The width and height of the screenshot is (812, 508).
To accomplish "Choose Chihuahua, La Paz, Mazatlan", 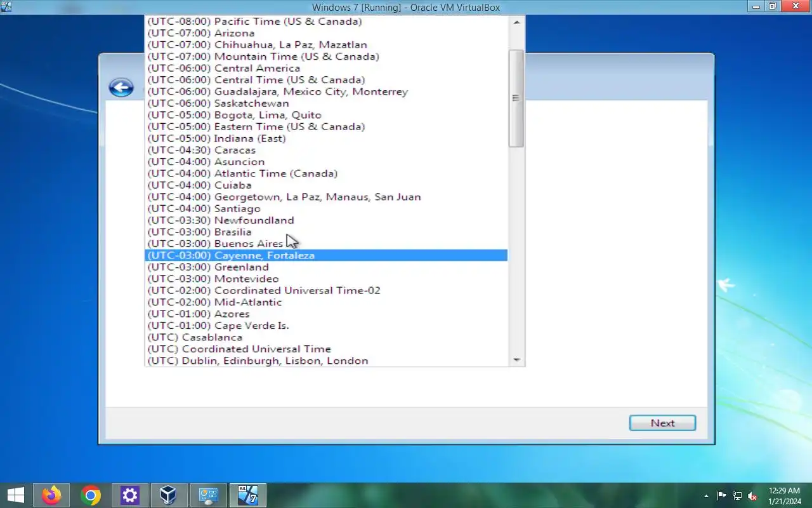I will pyautogui.click(x=326, y=45).
